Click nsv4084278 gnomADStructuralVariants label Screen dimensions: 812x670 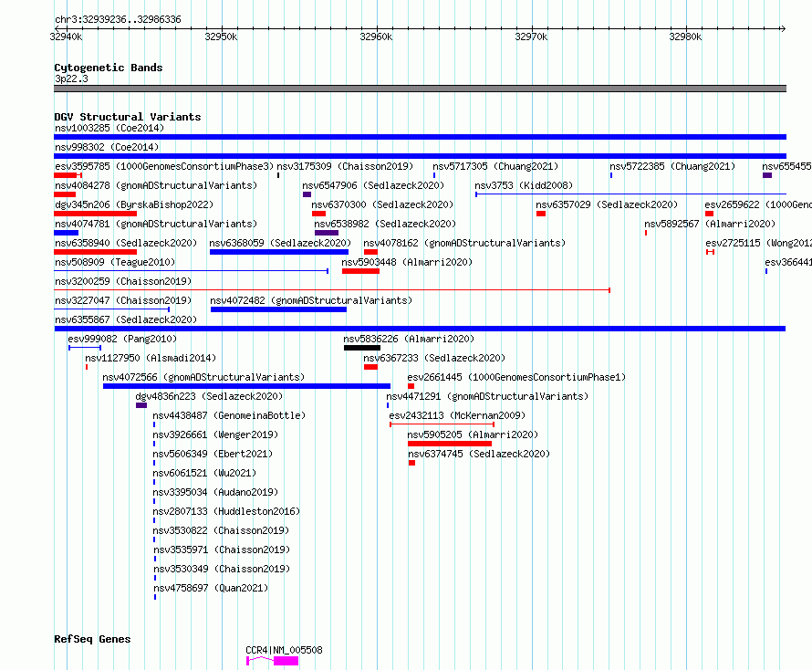coord(156,185)
